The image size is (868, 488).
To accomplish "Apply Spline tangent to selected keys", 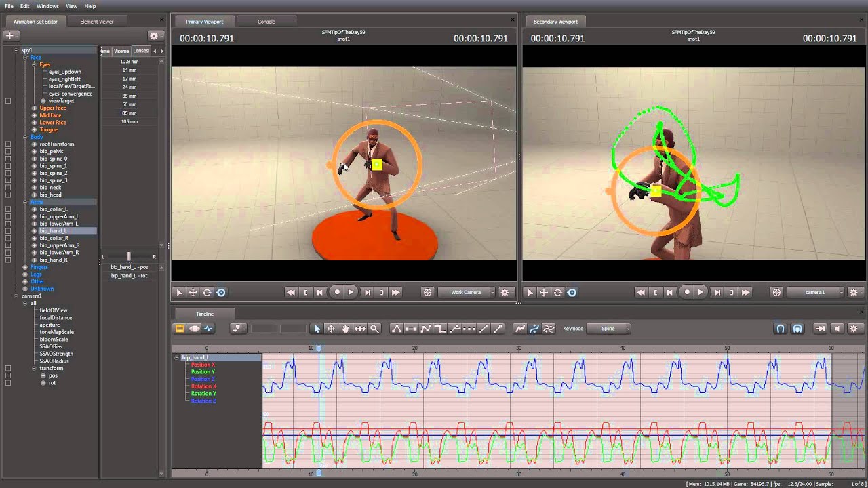I will click(x=397, y=329).
